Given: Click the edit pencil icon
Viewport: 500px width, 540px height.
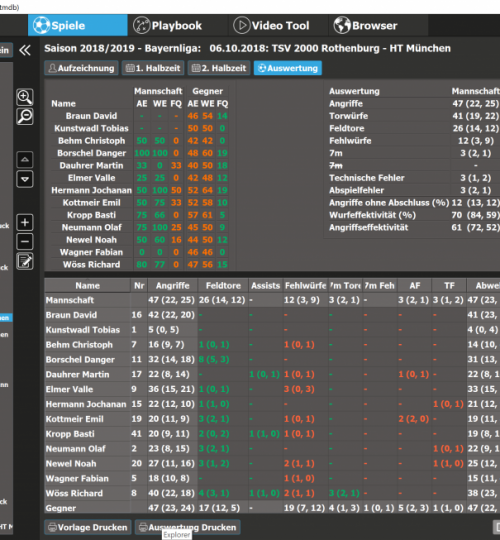Looking at the screenshot, I should coord(25,261).
